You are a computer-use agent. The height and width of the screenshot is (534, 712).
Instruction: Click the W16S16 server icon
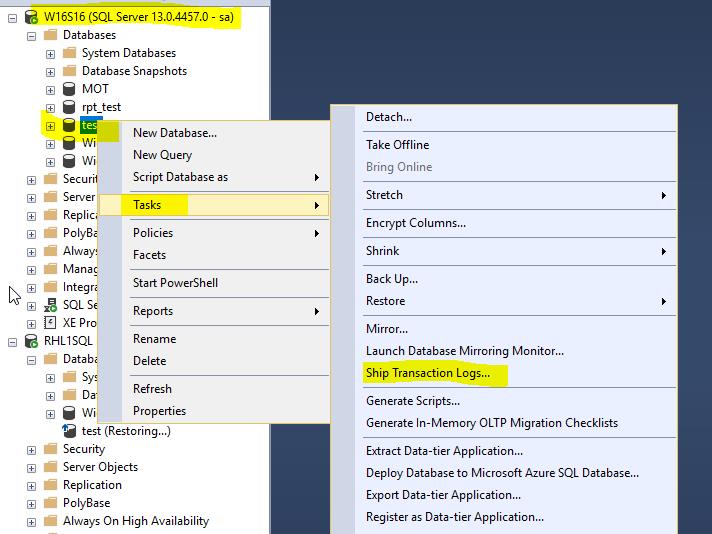coord(31,17)
